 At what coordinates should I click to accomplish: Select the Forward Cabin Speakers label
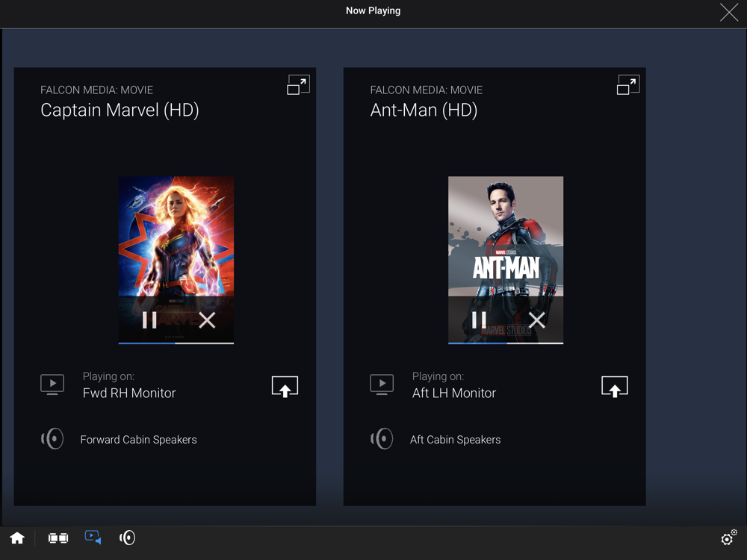(x=139, y=440)
